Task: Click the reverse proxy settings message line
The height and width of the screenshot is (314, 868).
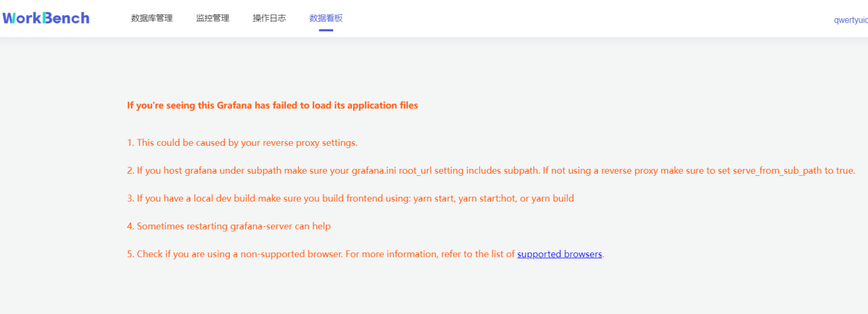Action: click(x=242, y=143)
